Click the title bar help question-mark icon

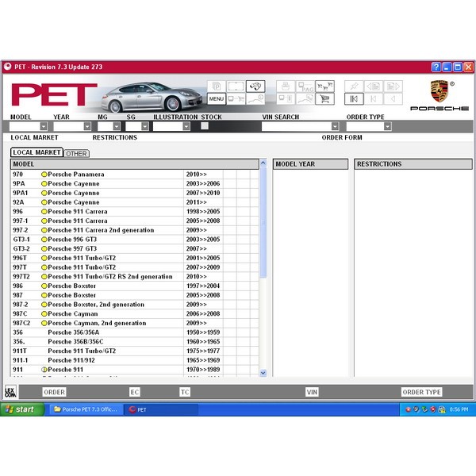(436, 67)
